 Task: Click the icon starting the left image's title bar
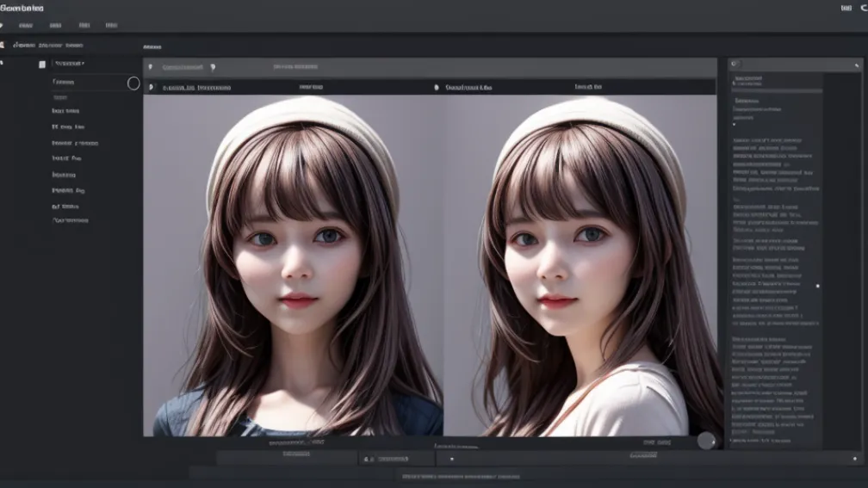coord(151,87)
